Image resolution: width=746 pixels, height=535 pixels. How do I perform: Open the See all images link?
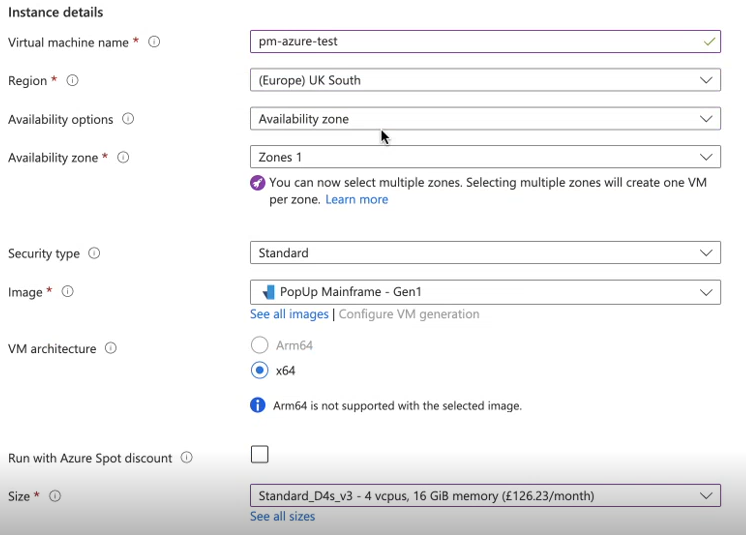[289, 314]
